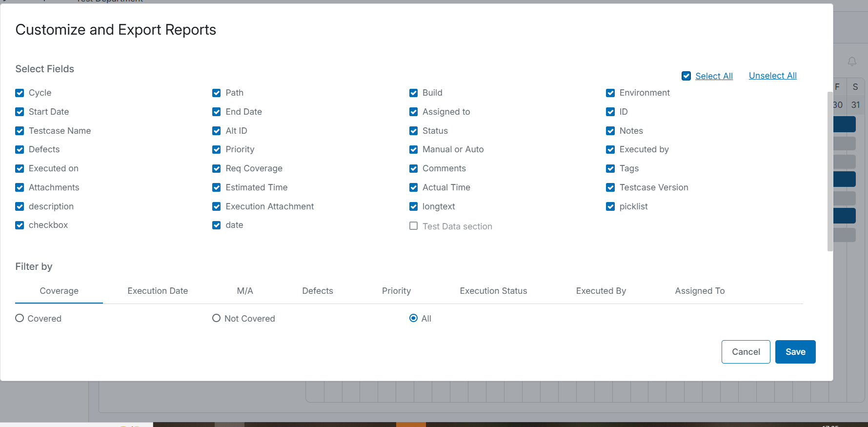Toggle the Testcase Version checkbox
The image size is (868, 427).
610,188
